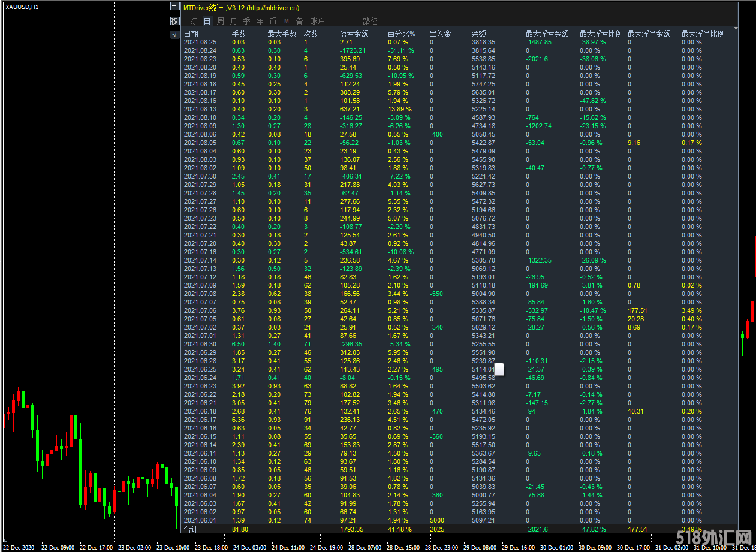Image resolution: width=756 pixels, height=552 pixels.
Task: Click the 日期 date column header
Action: tap(191, 34)
